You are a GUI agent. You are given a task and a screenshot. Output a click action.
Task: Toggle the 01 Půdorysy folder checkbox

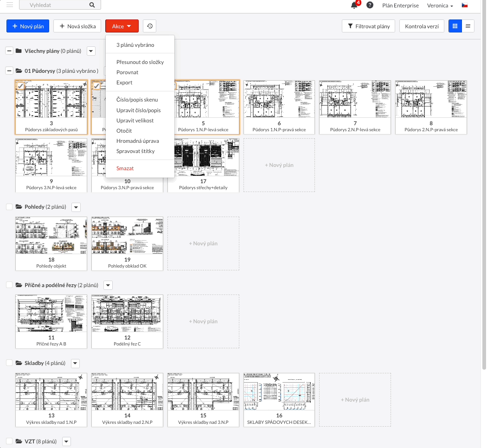[9, 71]
